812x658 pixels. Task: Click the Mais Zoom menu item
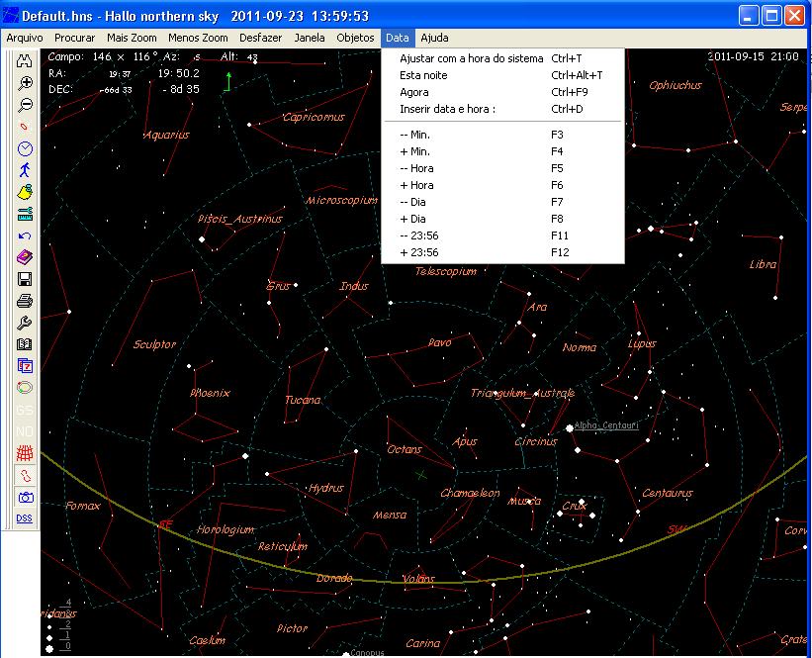point(132,38)
